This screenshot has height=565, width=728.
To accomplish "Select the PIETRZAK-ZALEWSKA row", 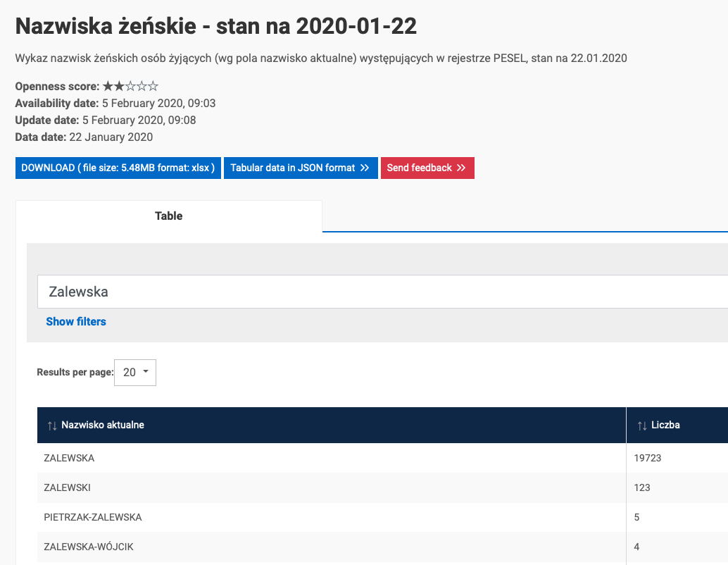I will [382, 518].
